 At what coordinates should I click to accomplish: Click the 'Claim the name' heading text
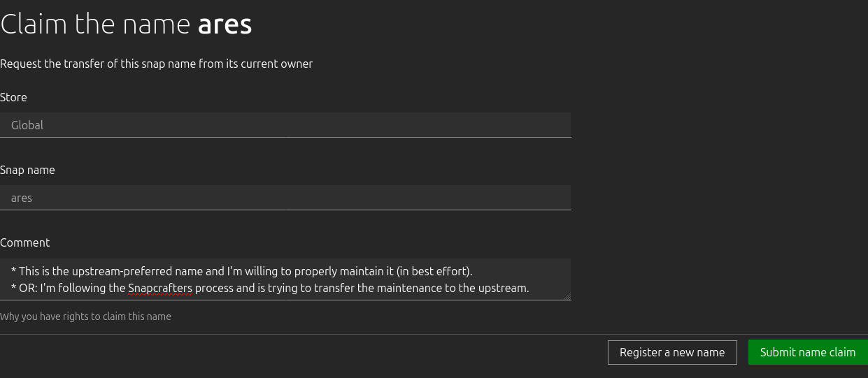pos(95,24)
